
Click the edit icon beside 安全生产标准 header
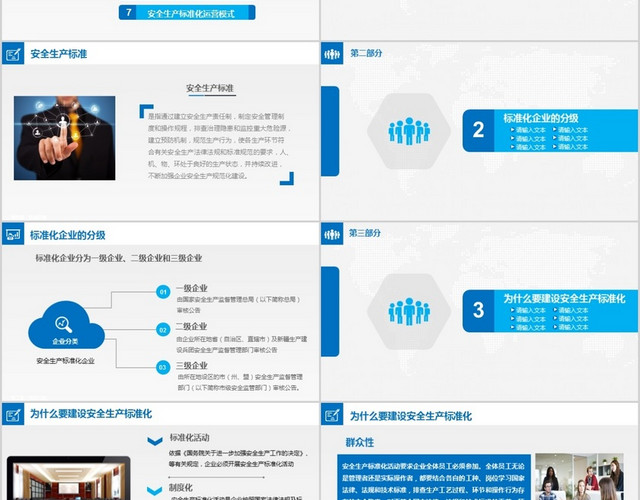13,53
